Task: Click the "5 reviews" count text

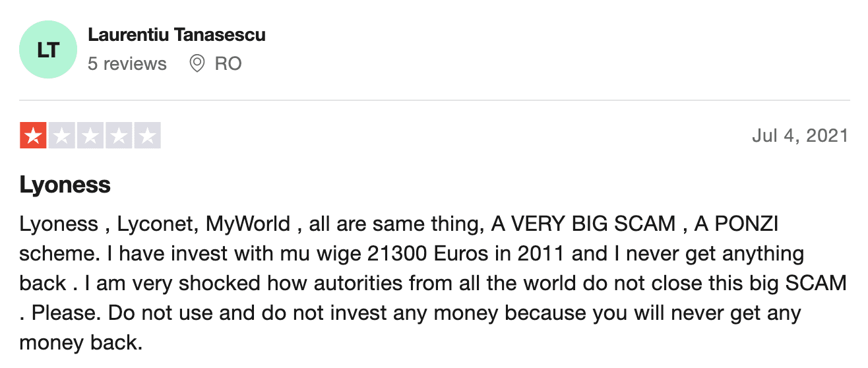Action: point(127,64)
